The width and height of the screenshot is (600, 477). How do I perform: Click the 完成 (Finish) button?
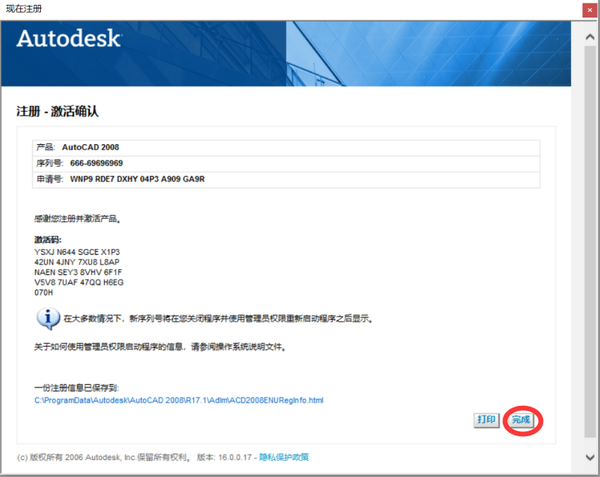[x=521, y=420]
